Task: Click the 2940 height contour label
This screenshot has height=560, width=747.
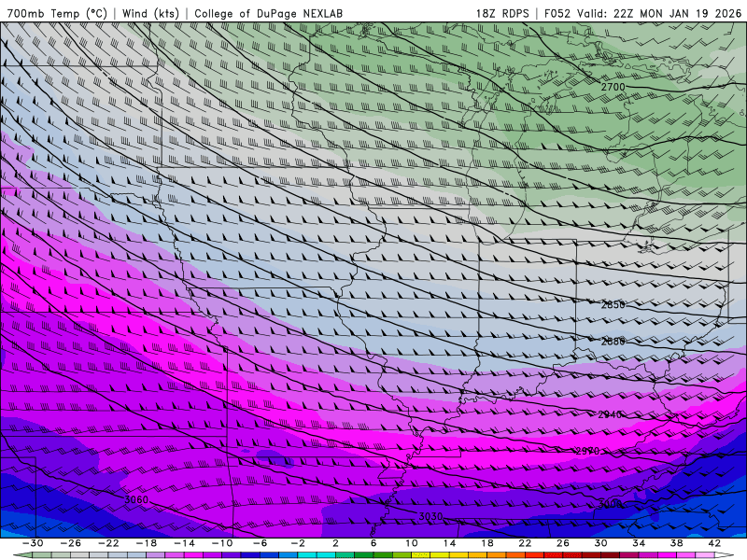Action: 610,414
